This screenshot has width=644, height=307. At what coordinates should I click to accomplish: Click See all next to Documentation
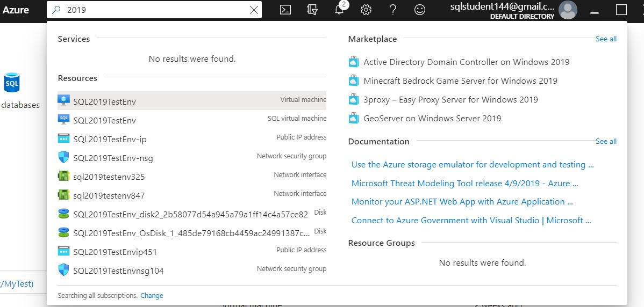(x=606, y=141)
